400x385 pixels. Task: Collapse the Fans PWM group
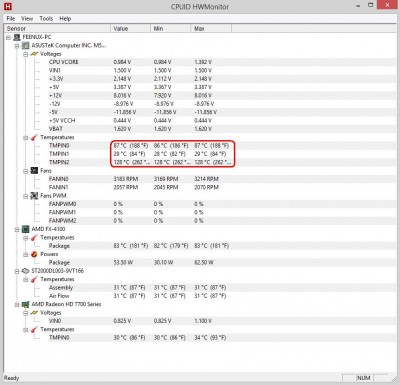26,196
